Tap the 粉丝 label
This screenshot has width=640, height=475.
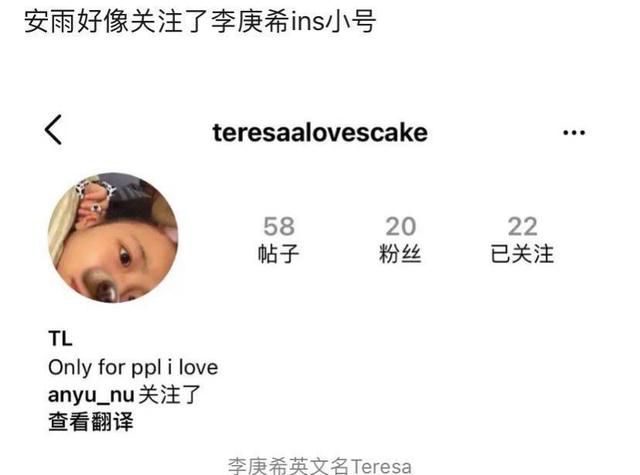coord(400,254)
